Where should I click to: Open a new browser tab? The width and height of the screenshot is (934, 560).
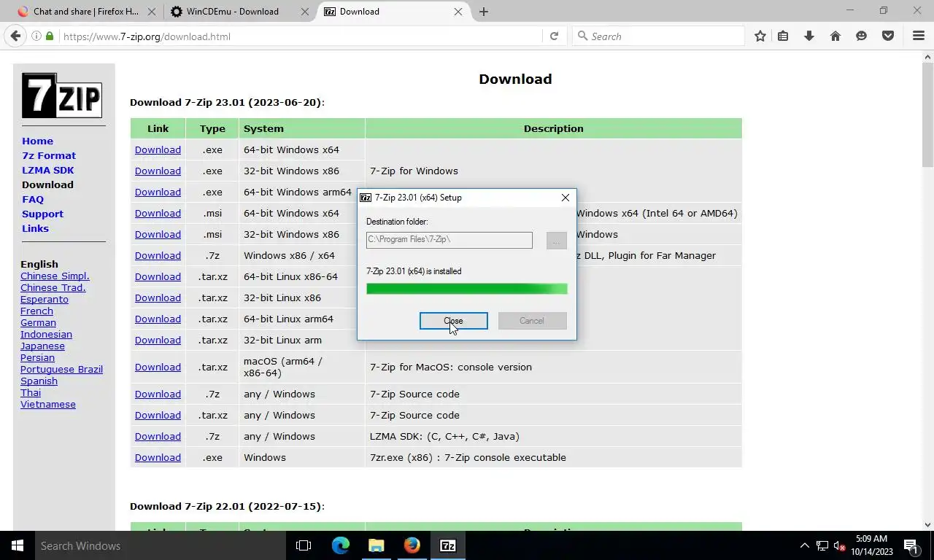484,12
